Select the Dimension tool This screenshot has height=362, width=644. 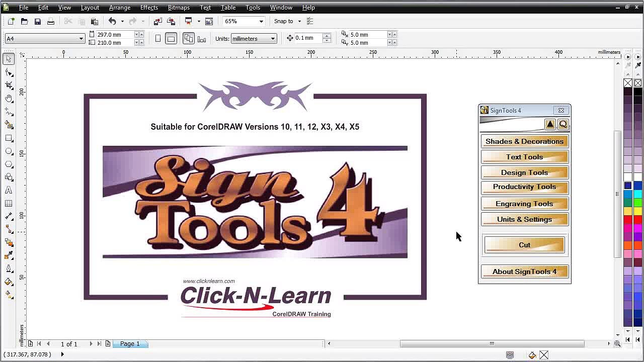click(9, 216)
